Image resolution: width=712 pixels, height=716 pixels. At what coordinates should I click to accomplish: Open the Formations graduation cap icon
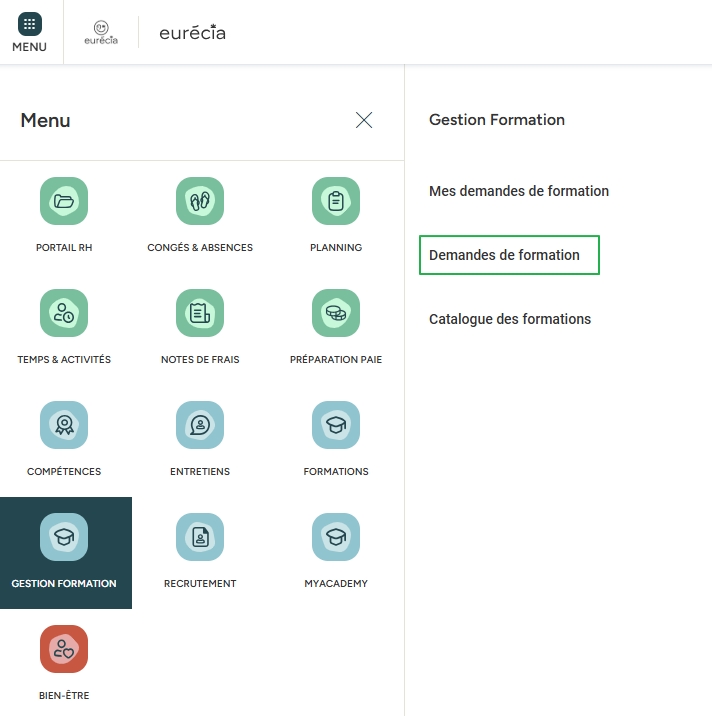pyautogui.click(x=336, y=425)
